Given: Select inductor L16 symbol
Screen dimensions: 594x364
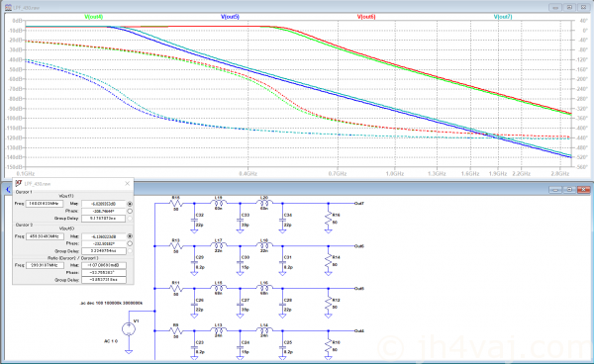Looking at the screenshot, I should [264, 288].
